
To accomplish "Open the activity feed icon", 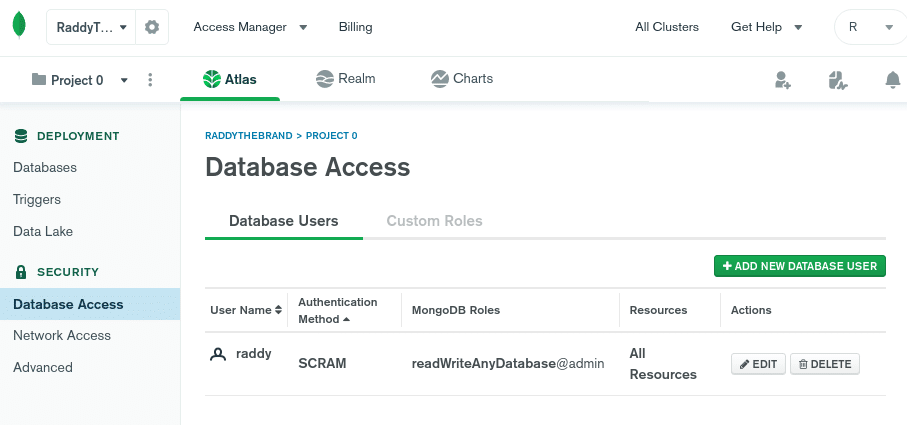I will (x=838, y=80).
